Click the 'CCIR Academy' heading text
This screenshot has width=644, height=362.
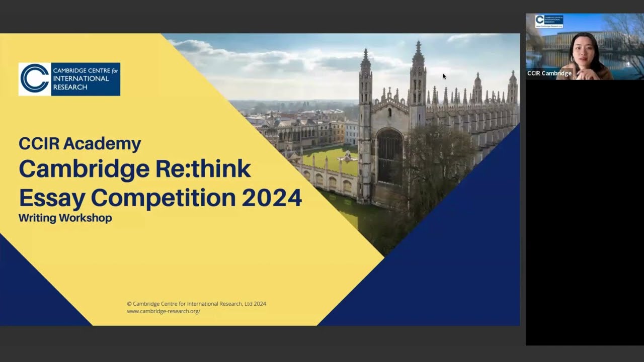[80, 144]
